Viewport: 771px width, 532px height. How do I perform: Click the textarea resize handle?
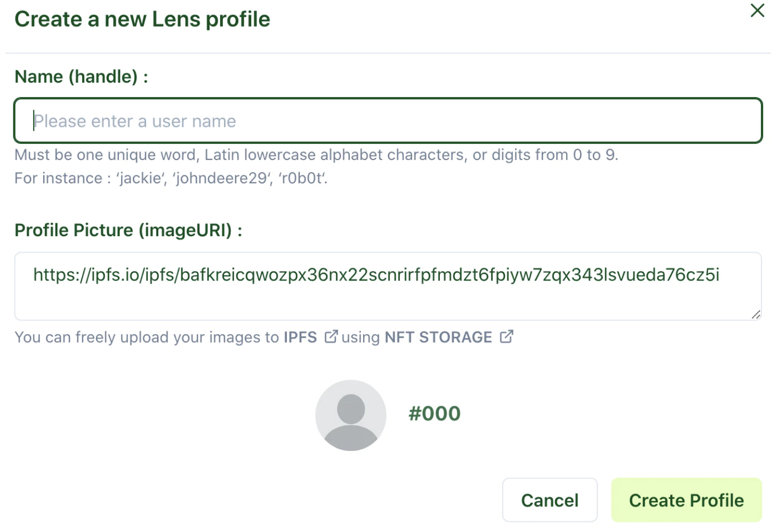pos(757,316)
